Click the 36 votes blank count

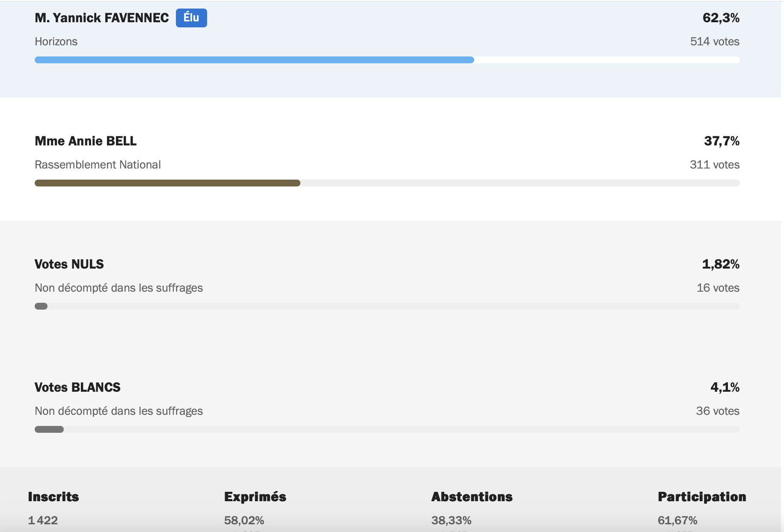[x=717, y=411]
